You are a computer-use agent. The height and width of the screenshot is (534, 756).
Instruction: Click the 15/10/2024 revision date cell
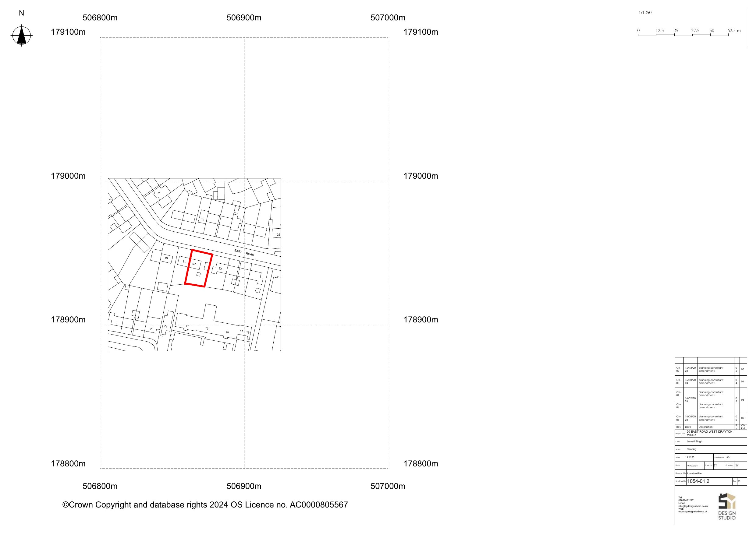(x=690, y=381)
